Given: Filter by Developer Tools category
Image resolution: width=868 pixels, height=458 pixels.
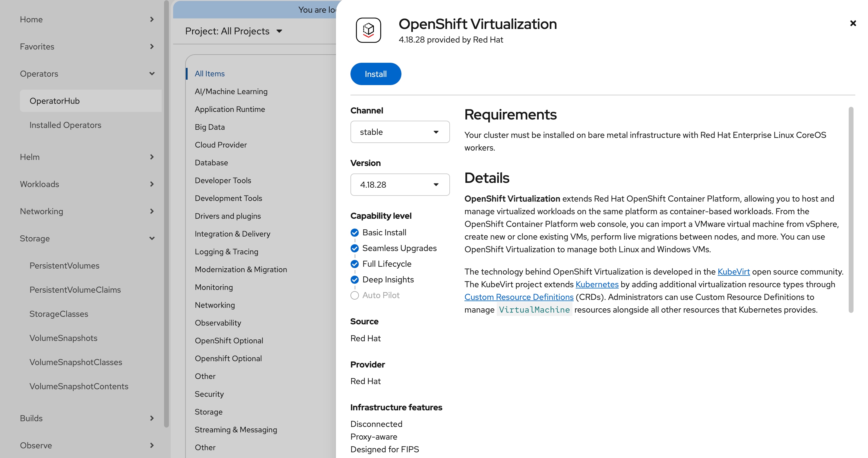Looking at the screenshot, I should [223, 180].
